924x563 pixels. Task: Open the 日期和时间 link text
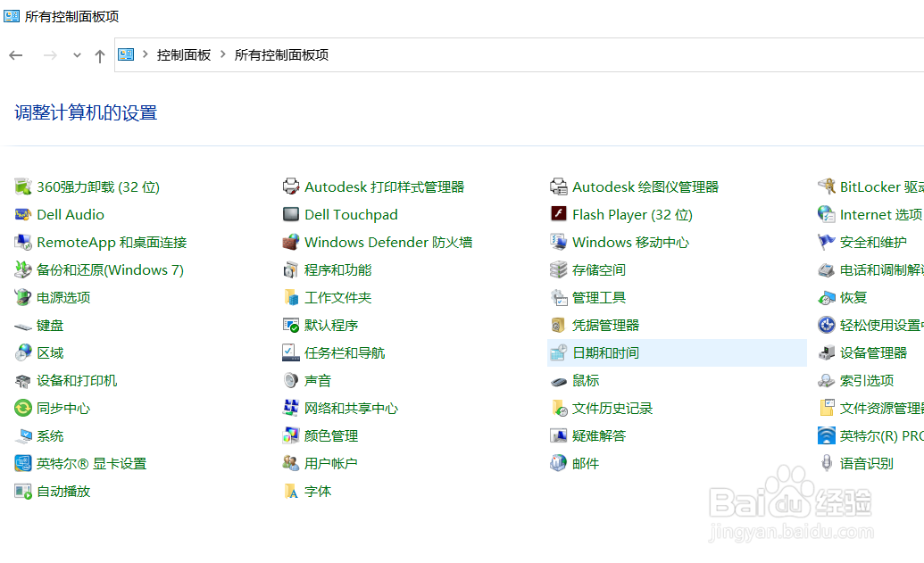[606, 352]
